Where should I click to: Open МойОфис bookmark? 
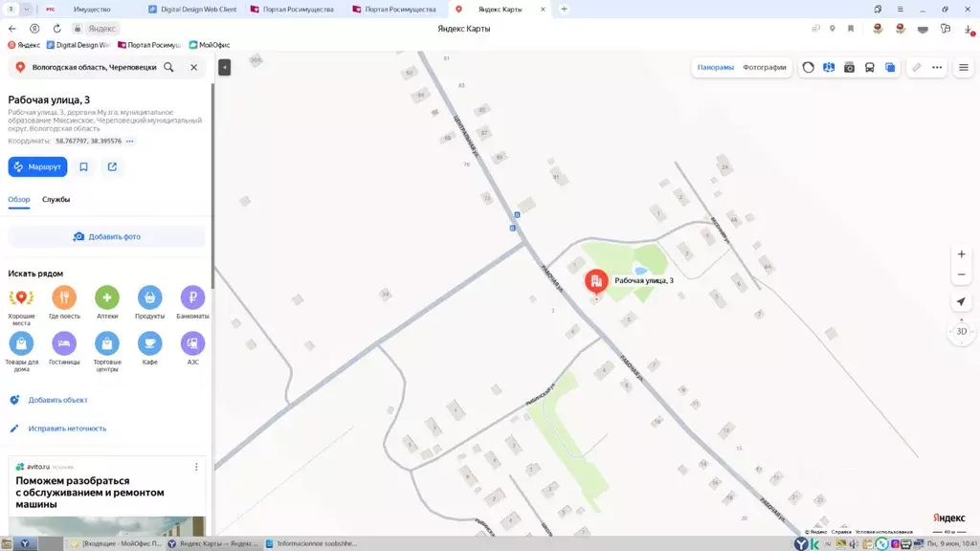coord(210,45)
